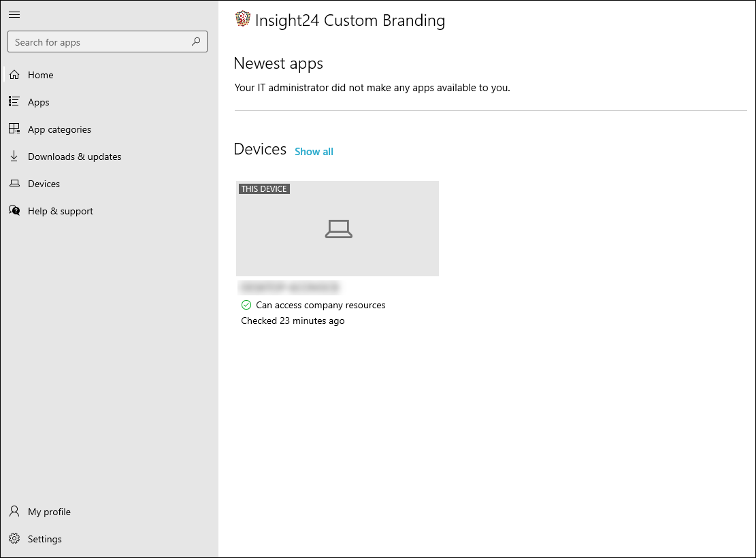Focus the Search for apps field
Screen dimensions: 756x558
pos(99,42)
